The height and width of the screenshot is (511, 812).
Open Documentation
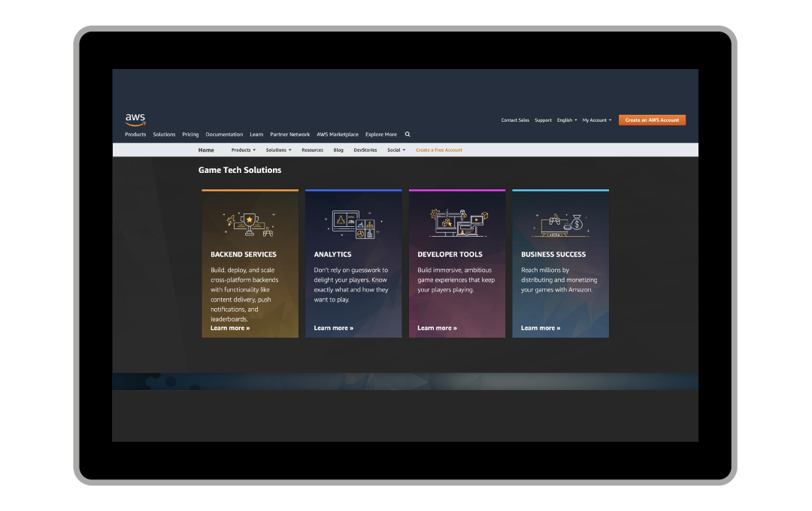point(224,135)
